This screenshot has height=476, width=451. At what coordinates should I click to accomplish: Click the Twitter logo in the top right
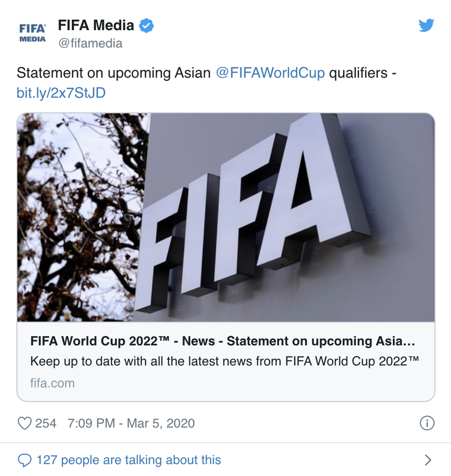427,26
